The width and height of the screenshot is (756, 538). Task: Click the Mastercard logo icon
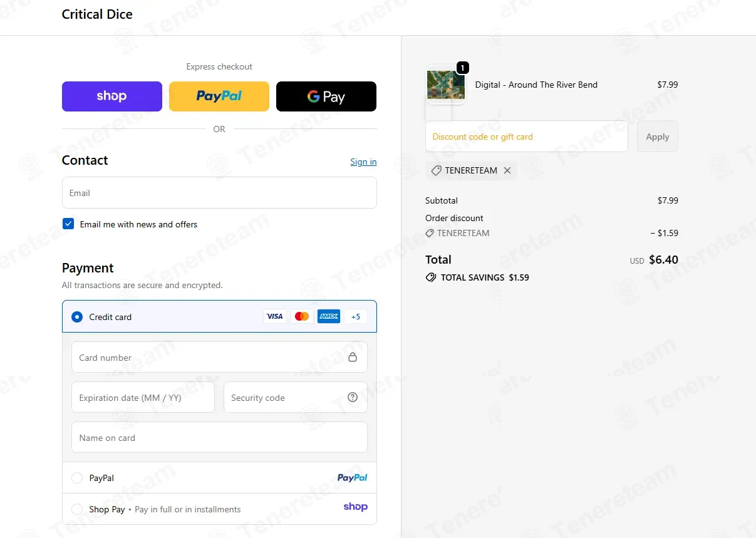(302, 316)
